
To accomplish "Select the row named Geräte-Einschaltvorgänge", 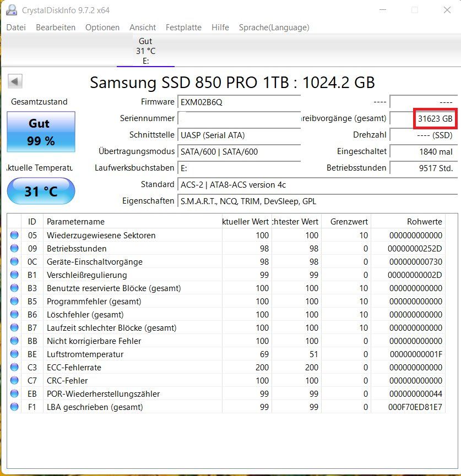I will click(226, 262).
